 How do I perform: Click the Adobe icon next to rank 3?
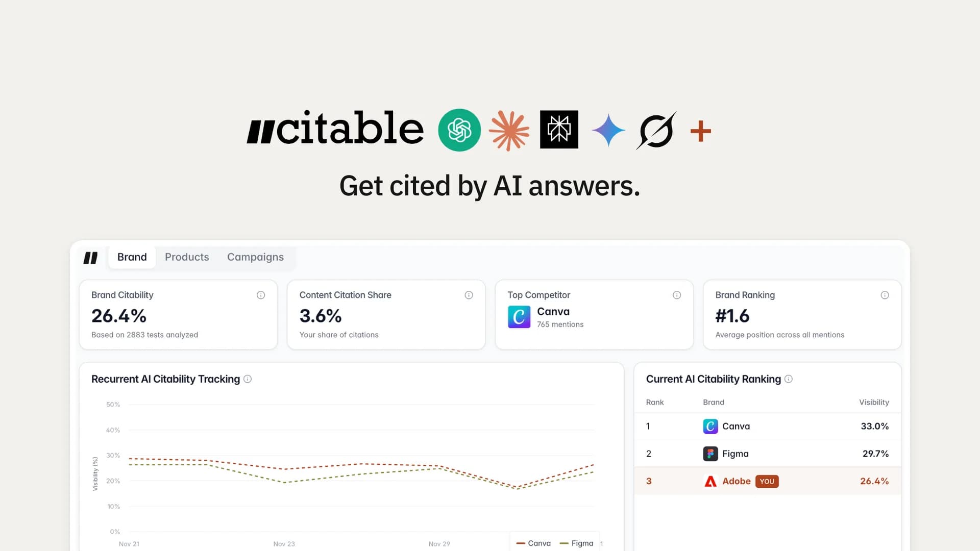coord(710,481)
